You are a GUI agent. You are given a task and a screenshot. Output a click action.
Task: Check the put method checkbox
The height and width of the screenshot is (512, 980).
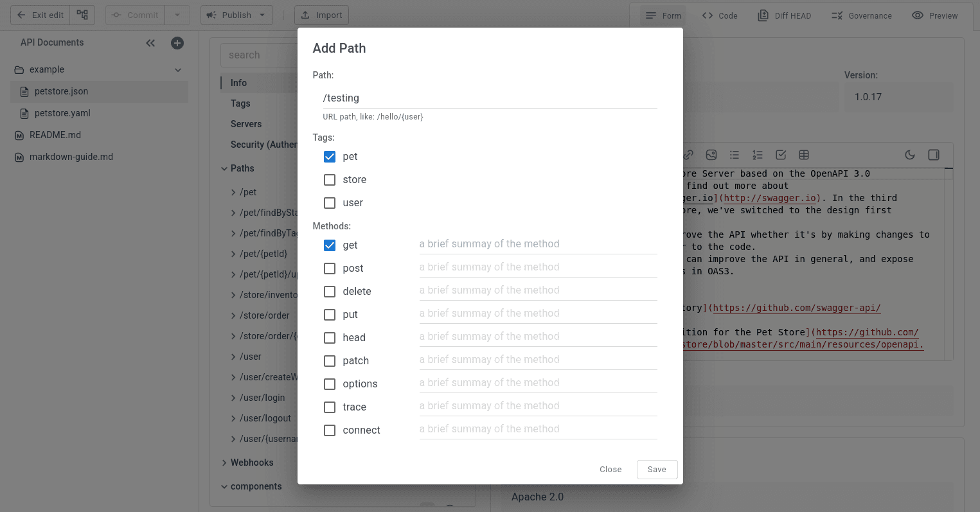[x=330, y=315]
